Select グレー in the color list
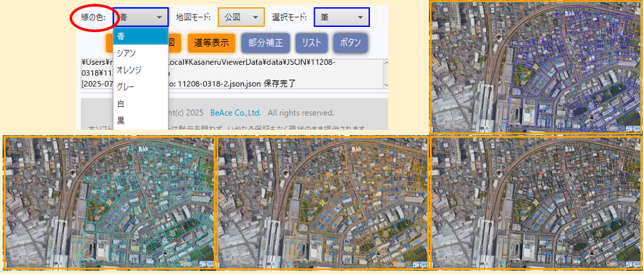Screen dimensions: 644x274 pyautogui.click(x=141, y=87)
